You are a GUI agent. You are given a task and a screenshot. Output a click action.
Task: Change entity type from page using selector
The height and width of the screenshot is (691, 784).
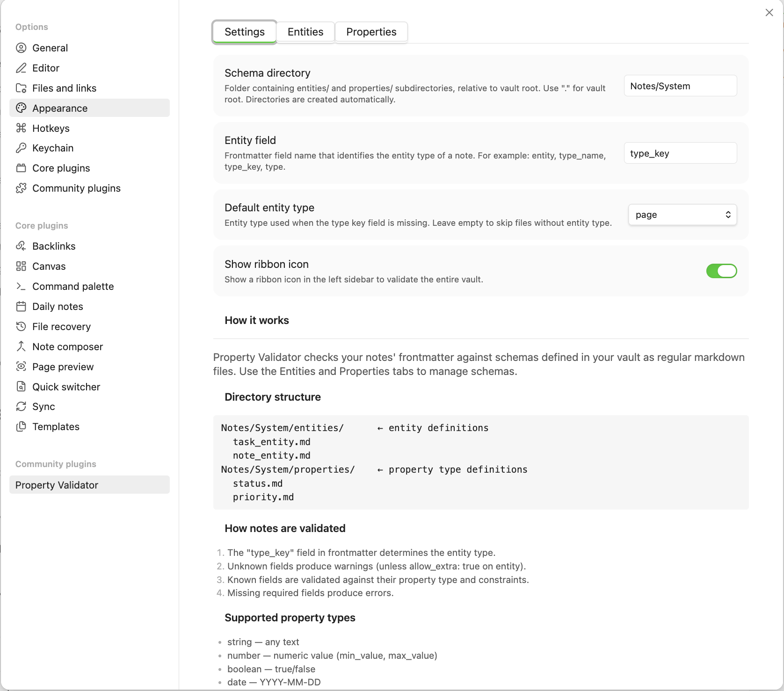click(x=682, y=214)
